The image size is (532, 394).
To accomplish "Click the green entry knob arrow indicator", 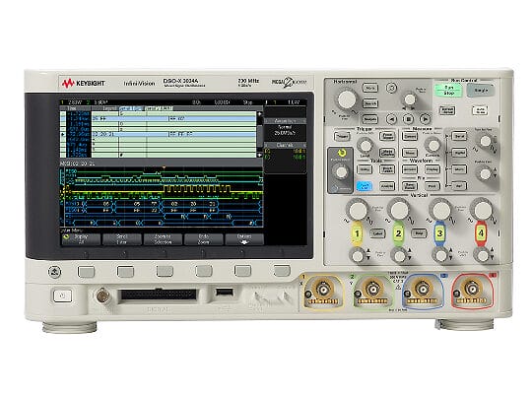I will click(341, 153).
